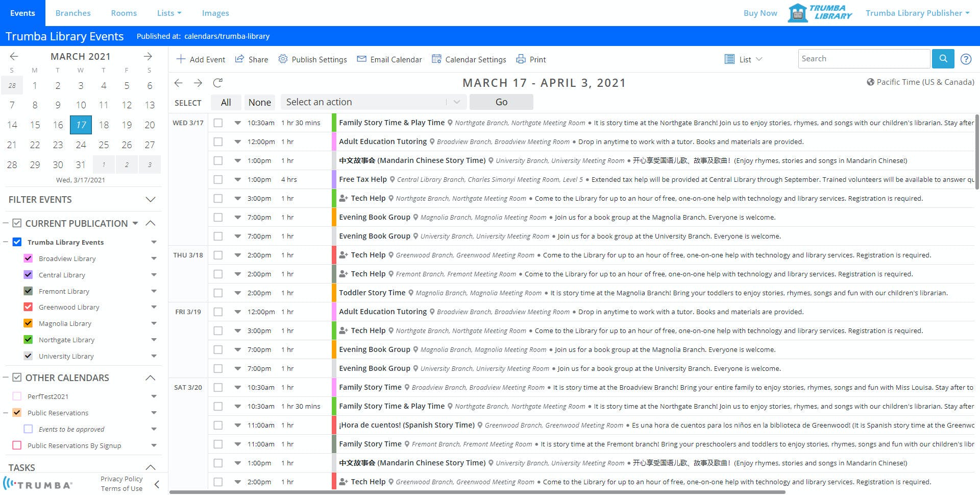The height and width of the screenshot is (495, 980).
Task: Open Broadview Library options arrow
Action: click(154, 258)
